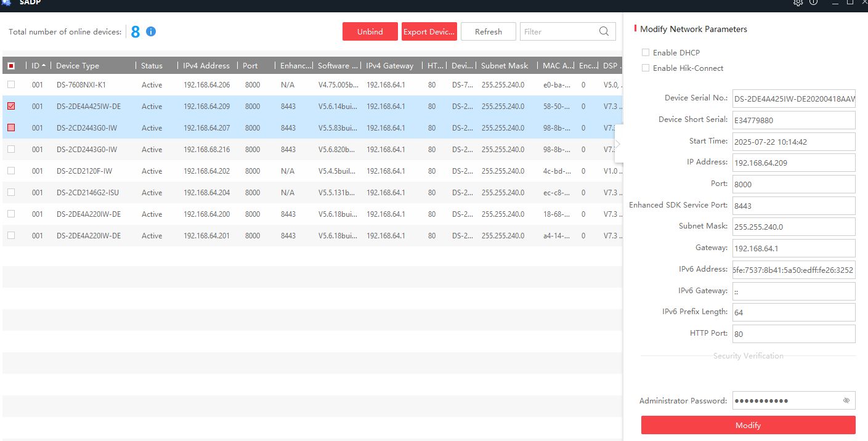
Task: Sort by the IPv4 Address column header
Action: (x=206, y=65)
